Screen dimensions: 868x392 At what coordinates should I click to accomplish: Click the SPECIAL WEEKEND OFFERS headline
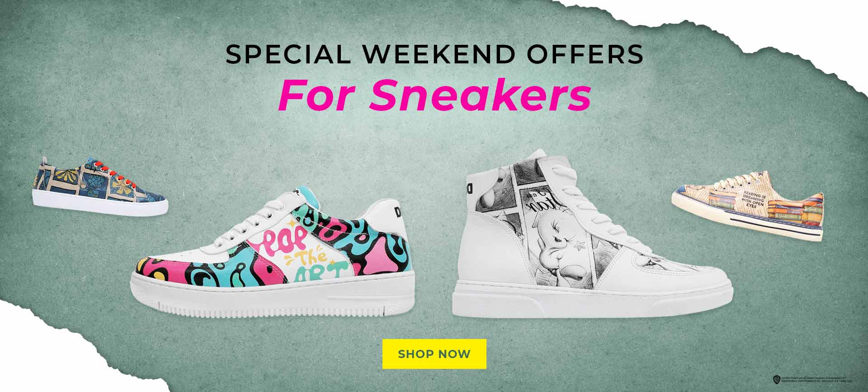coord(434,55)
